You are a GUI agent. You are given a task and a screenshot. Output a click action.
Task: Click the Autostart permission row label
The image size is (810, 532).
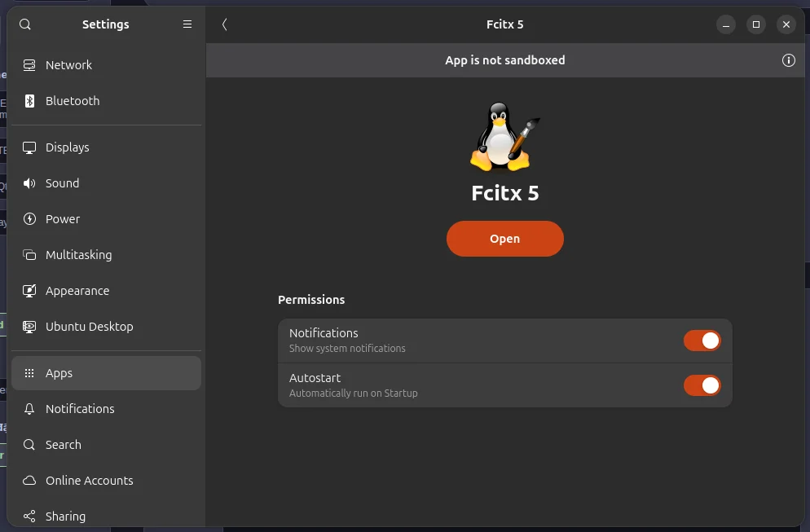pos(315,378)
